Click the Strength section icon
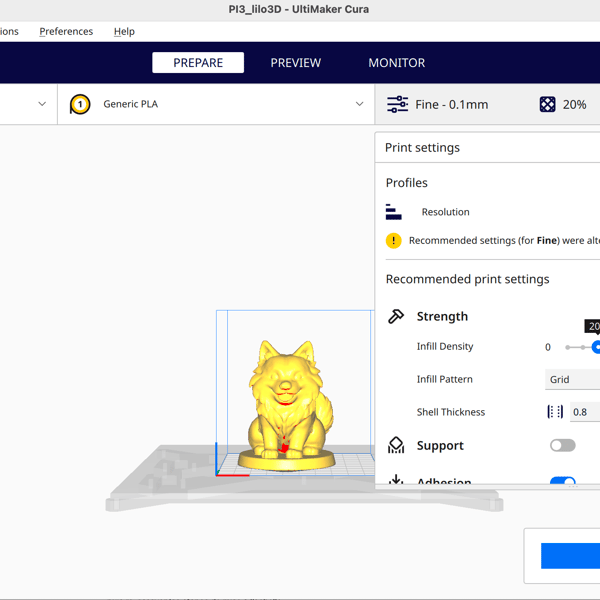This screenshot has height=600, width=600. coord(396,316)
